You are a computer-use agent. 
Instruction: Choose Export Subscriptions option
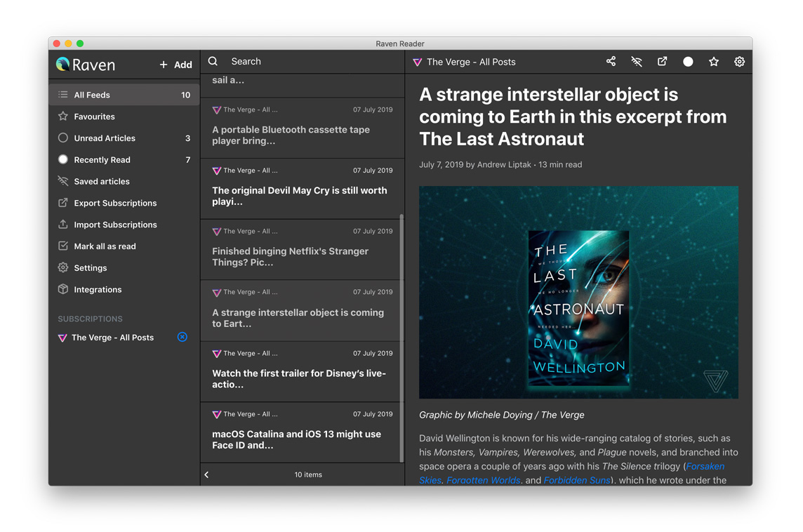[124, 203]
